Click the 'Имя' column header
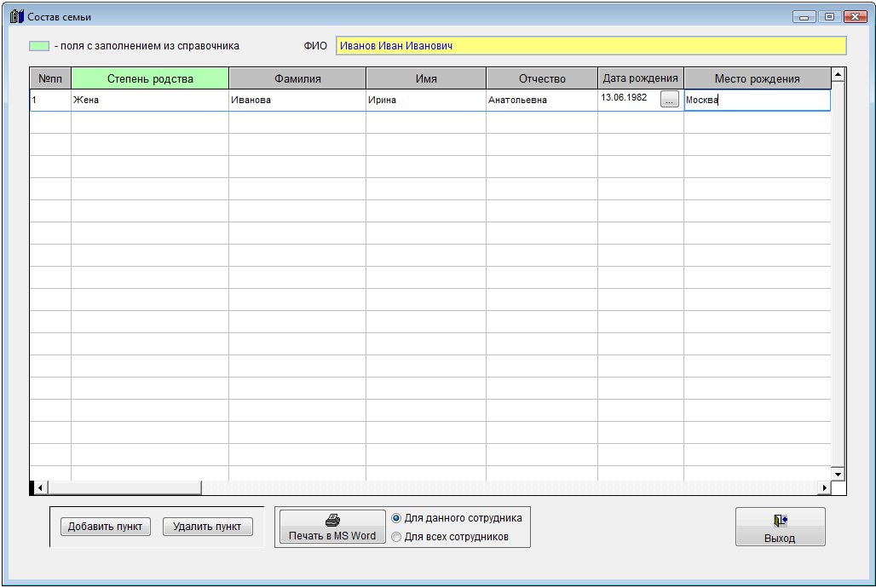This screenshot has height=588, width=876. (x=426, y=78)
